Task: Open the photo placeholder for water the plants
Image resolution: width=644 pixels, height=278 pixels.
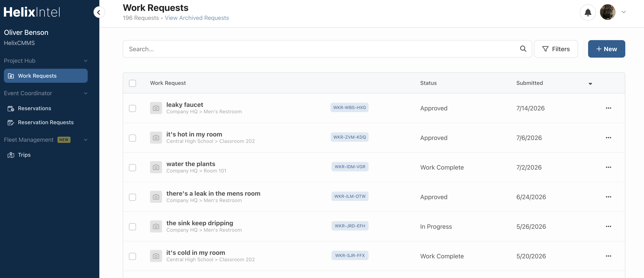Action: 156,167
